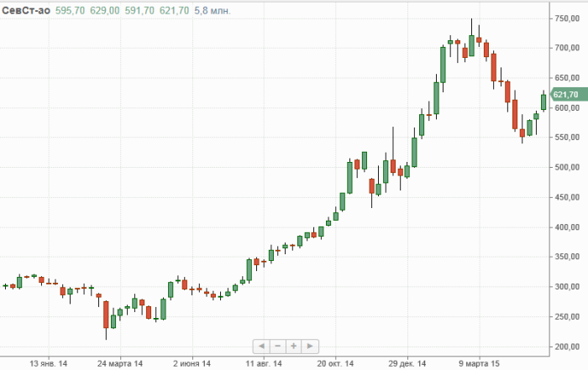Viewport: 588px width, 370px height.
Task: Click the 350,00 price axis label
Action: tap(567, 257)
